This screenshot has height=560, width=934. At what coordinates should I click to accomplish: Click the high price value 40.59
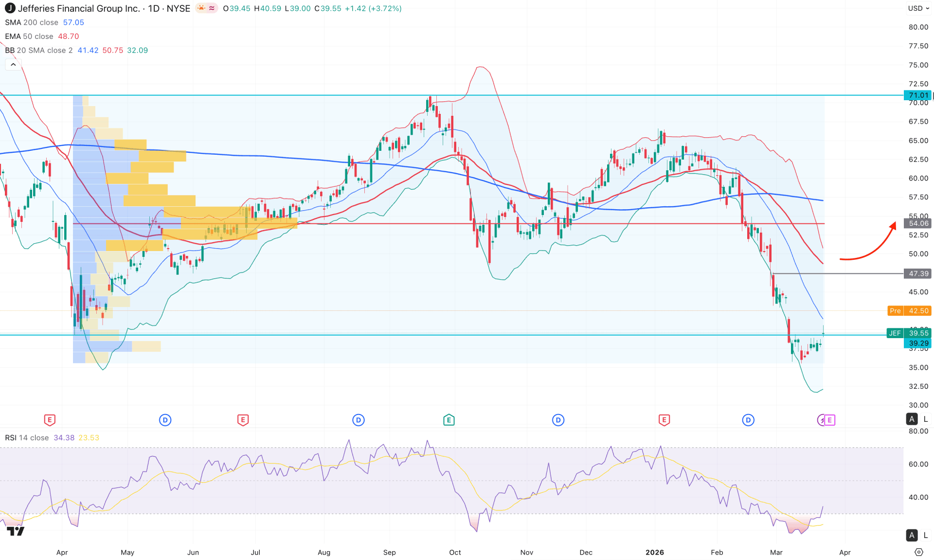tap(270, 9)
